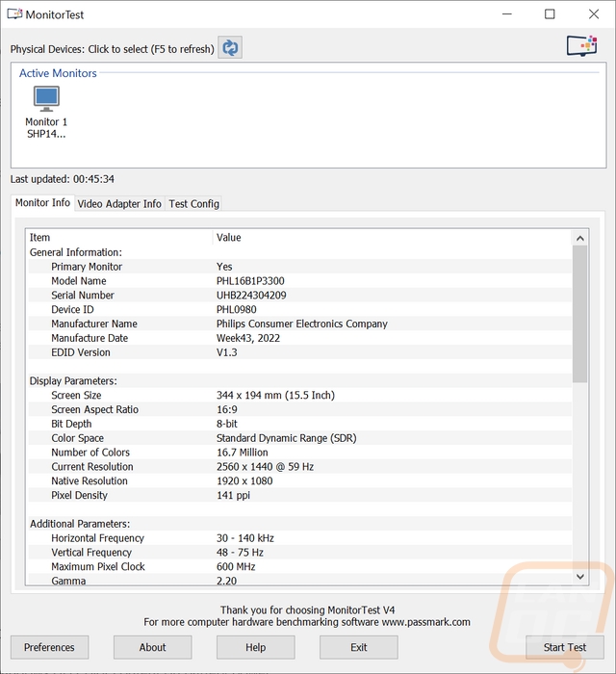Image resolution: width=616 pixels, height=674 pixels.
Task: Click the Additional Parameters section heading
Action: [x=80, y=524]
